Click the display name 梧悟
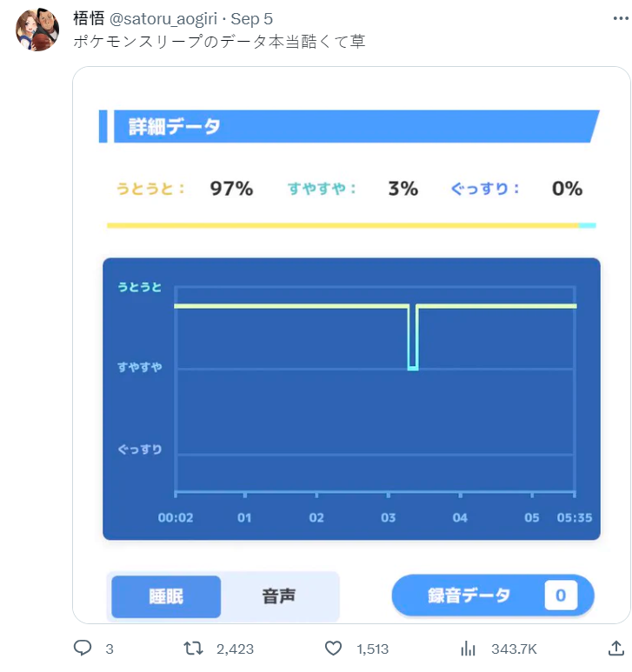The height and width of the screenshot is (672, 632). click(x=89, y=19)
